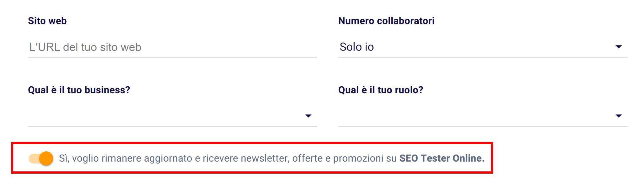Click the "Qual è il tuo ruolo?" label
This screenshot has width=644, height=193.
click(381, 90)
